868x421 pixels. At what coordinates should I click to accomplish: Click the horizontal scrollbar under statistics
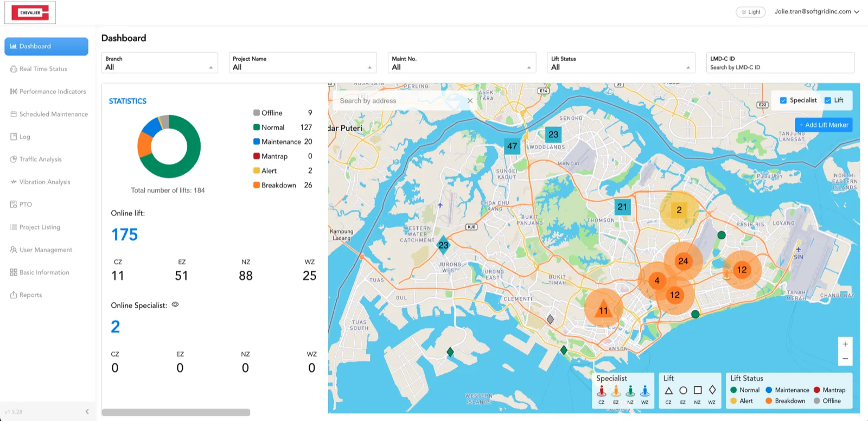pyautogui.click(x=176, y=412)
